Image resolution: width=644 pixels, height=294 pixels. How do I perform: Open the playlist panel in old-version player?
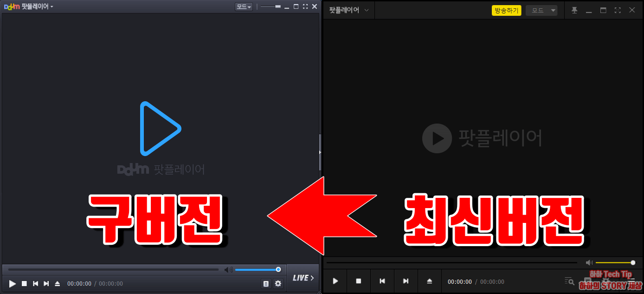[266, 283]
